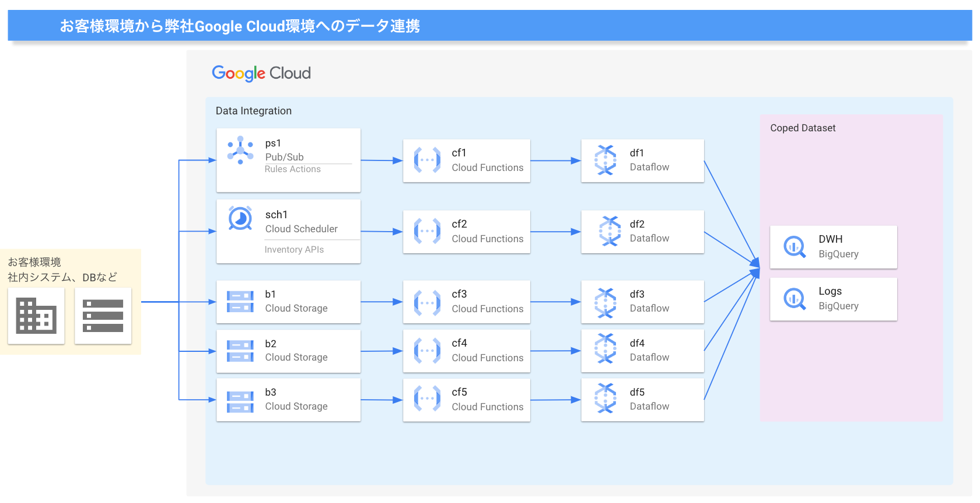Click the 'cf2' node name
980x503 pixels.
[x=460, y=224]
